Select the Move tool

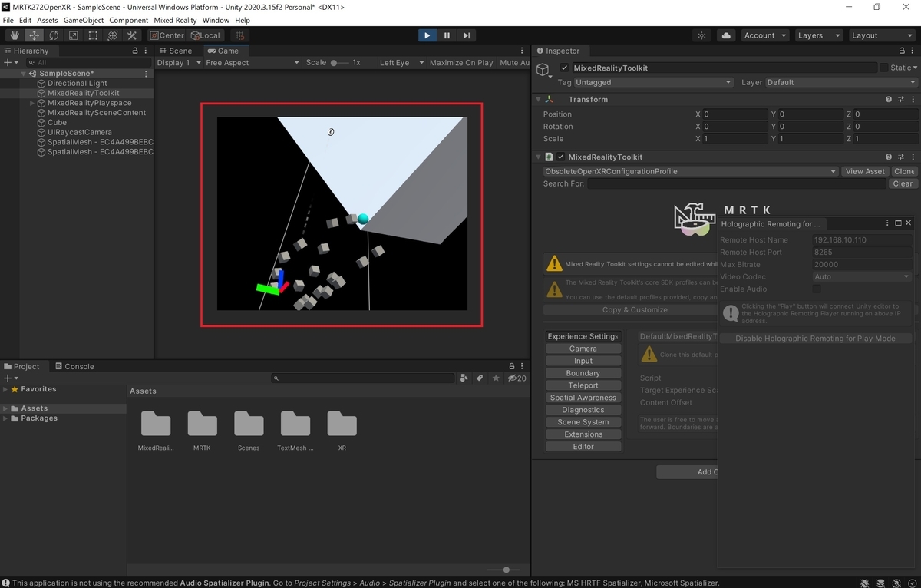click(x=35, y=35)
